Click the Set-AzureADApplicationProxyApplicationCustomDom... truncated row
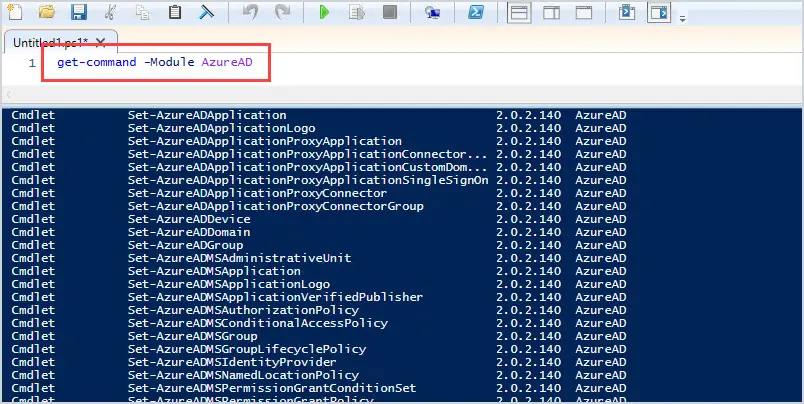Screen dimensions: 804x404 click(x=308, y=167)
